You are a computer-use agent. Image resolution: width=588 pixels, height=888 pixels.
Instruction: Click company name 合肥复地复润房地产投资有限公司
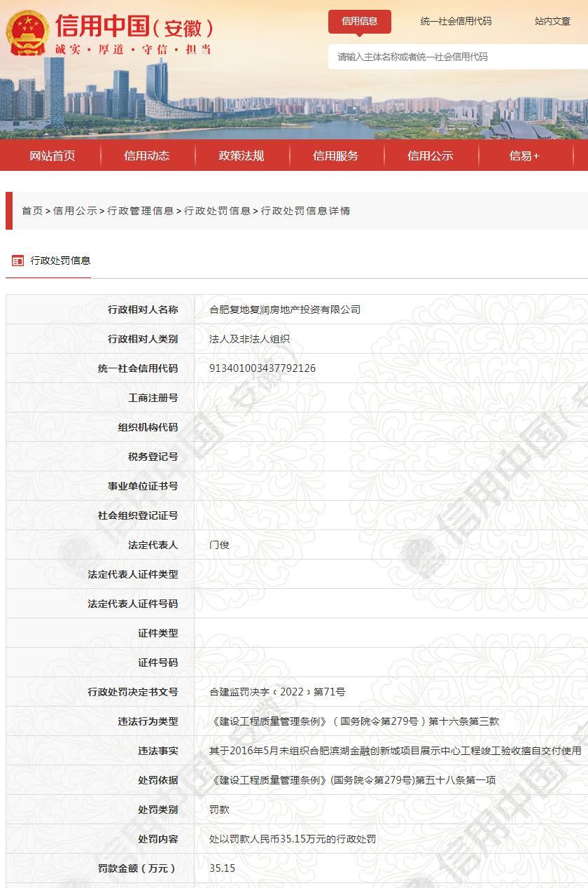click(285, 310)
